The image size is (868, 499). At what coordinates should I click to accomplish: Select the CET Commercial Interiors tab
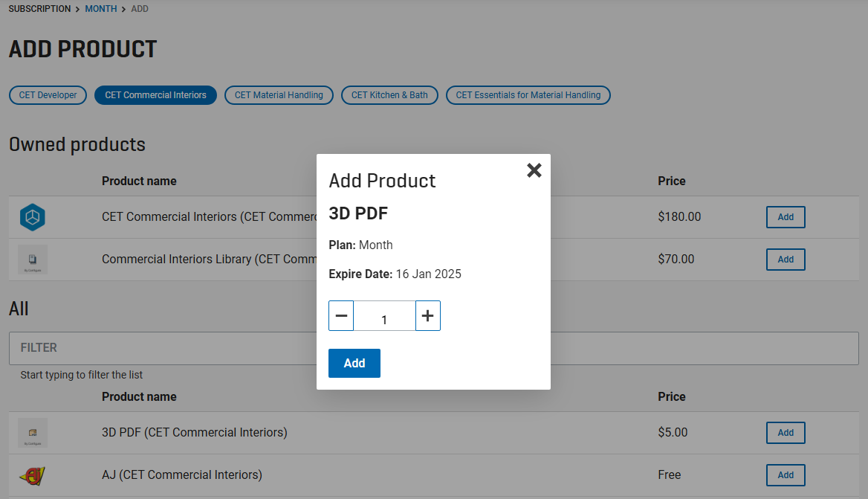[x=155, y=95]
